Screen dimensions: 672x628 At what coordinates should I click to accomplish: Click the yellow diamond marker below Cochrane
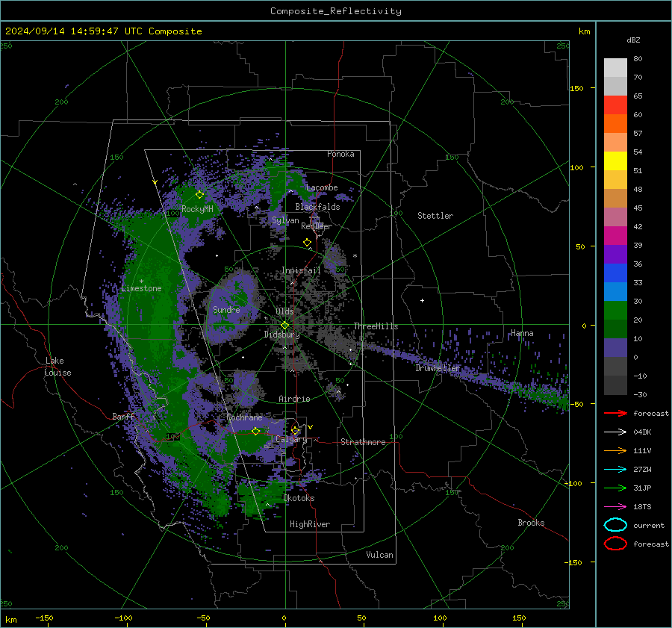(x=255, y=432)
